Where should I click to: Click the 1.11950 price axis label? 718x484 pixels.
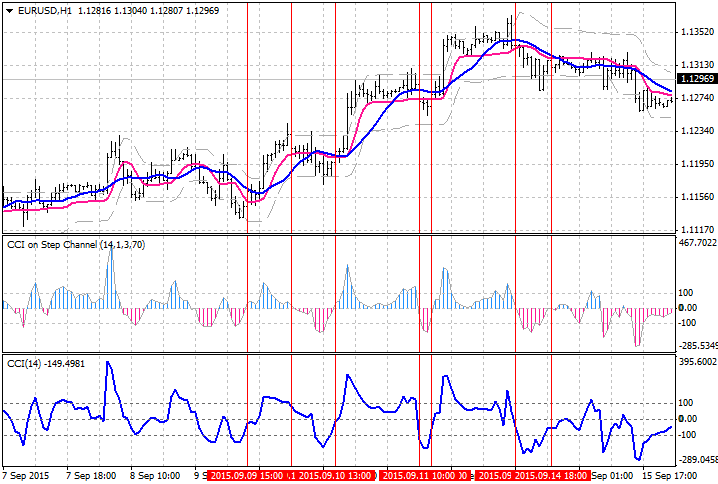697,163
